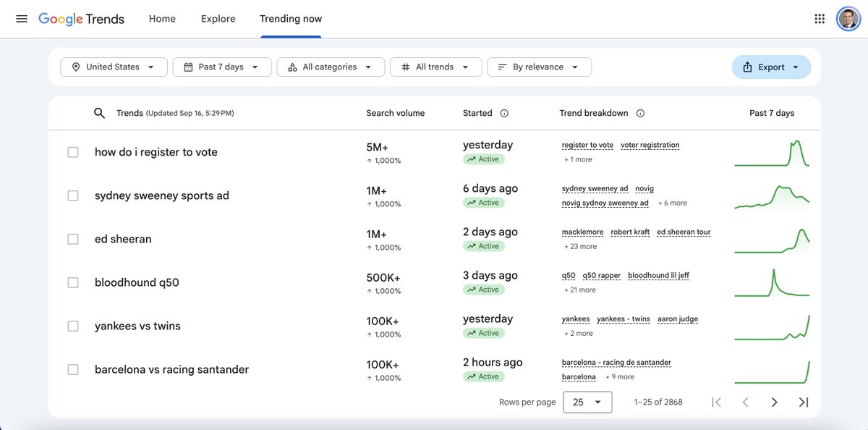This screenshot has width=868, height=430.
Task: Open the register to vote breakdown link
Action: [587, 145]
